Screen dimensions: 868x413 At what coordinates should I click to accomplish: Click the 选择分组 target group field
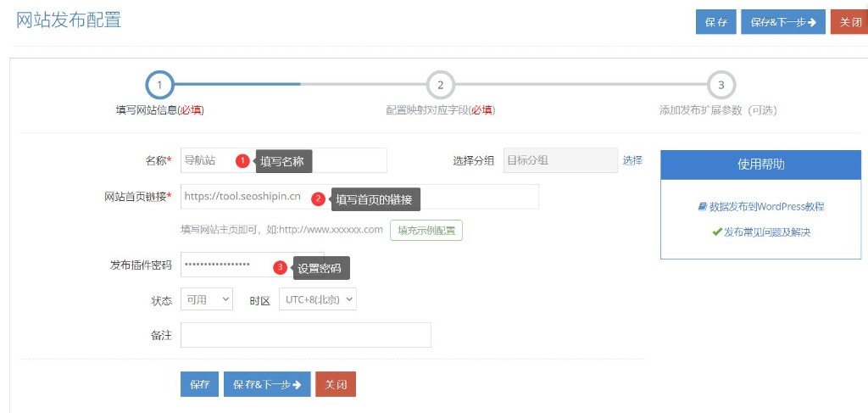click(559, 160)
